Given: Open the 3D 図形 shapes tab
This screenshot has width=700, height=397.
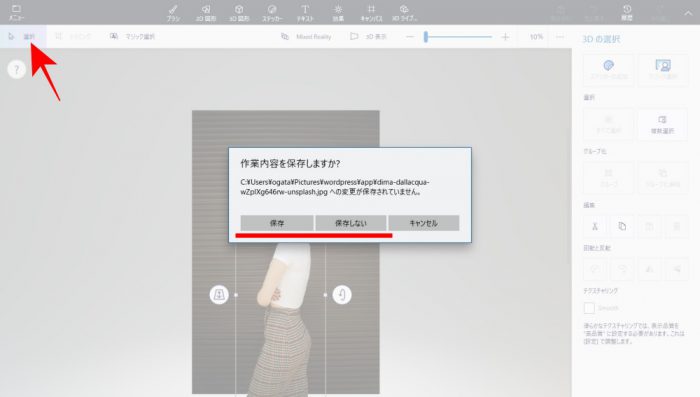Looking at the screenshot, I should coord(239,13).
